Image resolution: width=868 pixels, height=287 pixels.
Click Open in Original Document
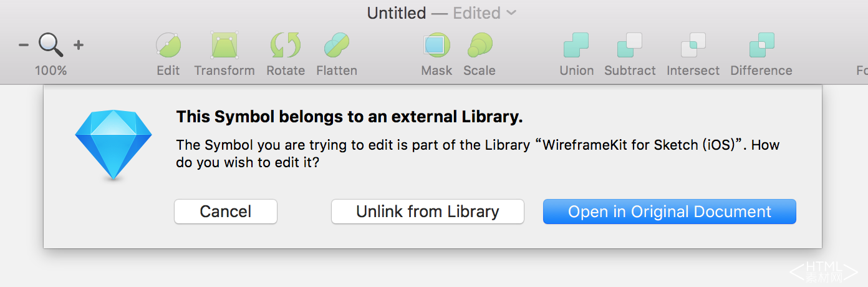point(670,212)
